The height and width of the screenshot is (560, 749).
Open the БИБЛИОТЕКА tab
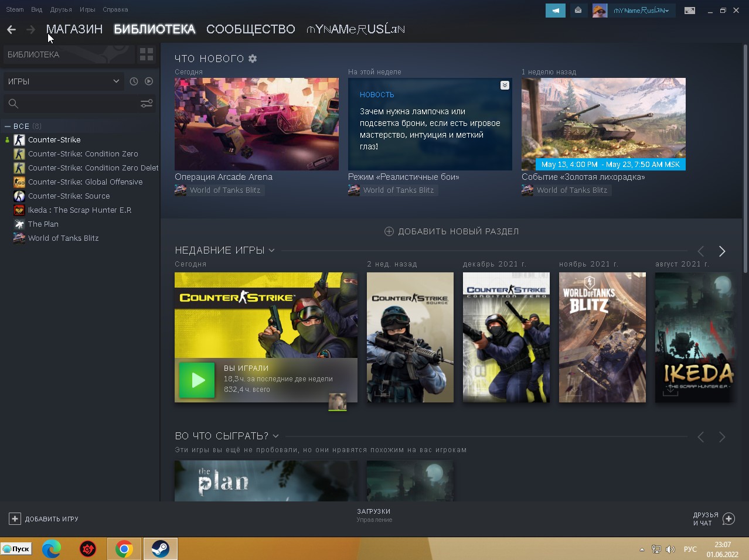pos(154,29)
